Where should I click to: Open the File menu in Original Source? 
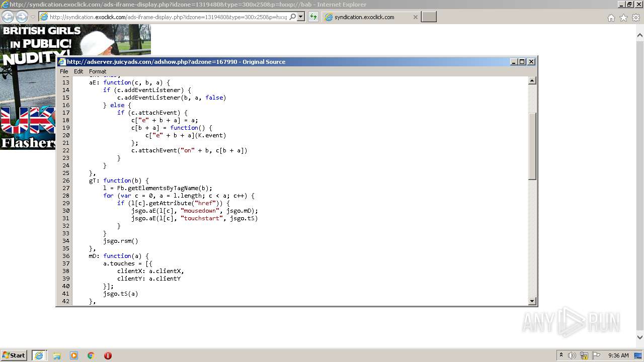point(64,71)
